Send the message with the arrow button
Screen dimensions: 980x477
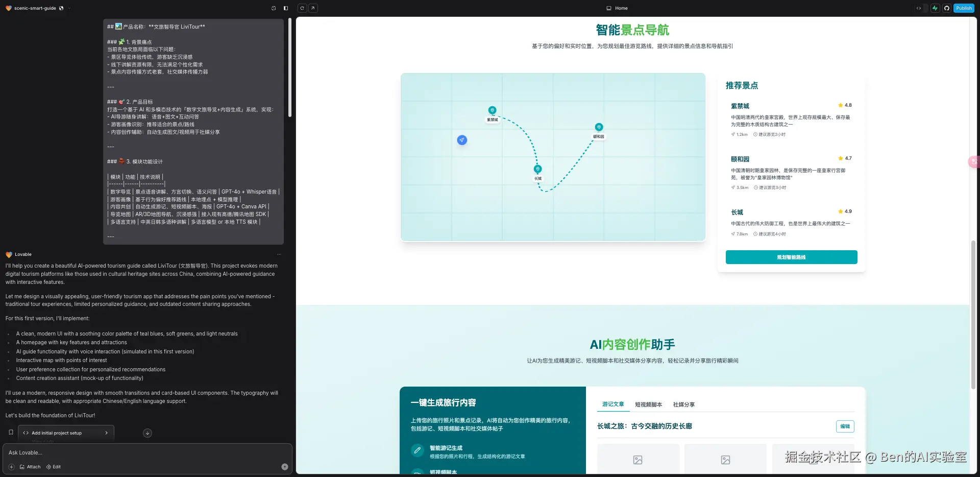[285, 467]
